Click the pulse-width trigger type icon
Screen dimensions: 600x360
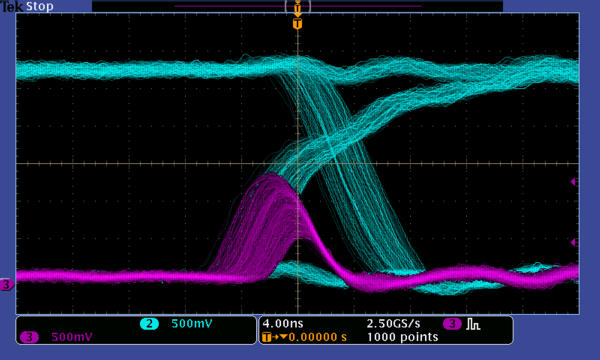[x=473, y=324]
